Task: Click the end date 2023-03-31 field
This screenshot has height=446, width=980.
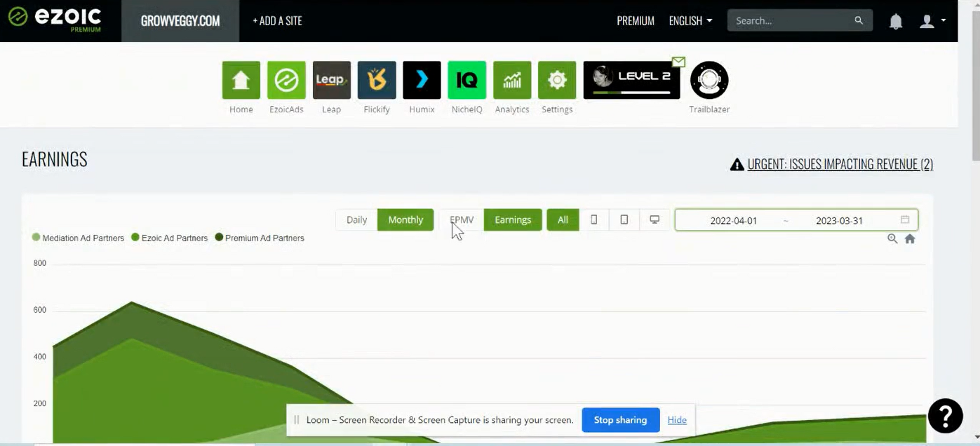Action: click(x=839, y=220)
